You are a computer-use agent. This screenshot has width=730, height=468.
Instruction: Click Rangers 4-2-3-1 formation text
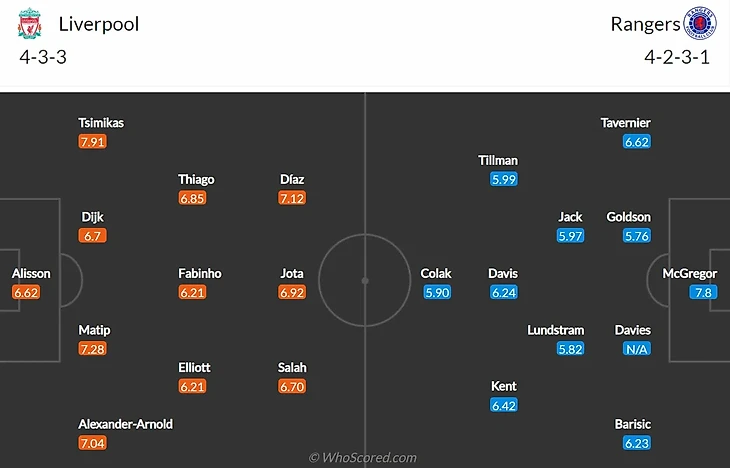click(677, 57)
